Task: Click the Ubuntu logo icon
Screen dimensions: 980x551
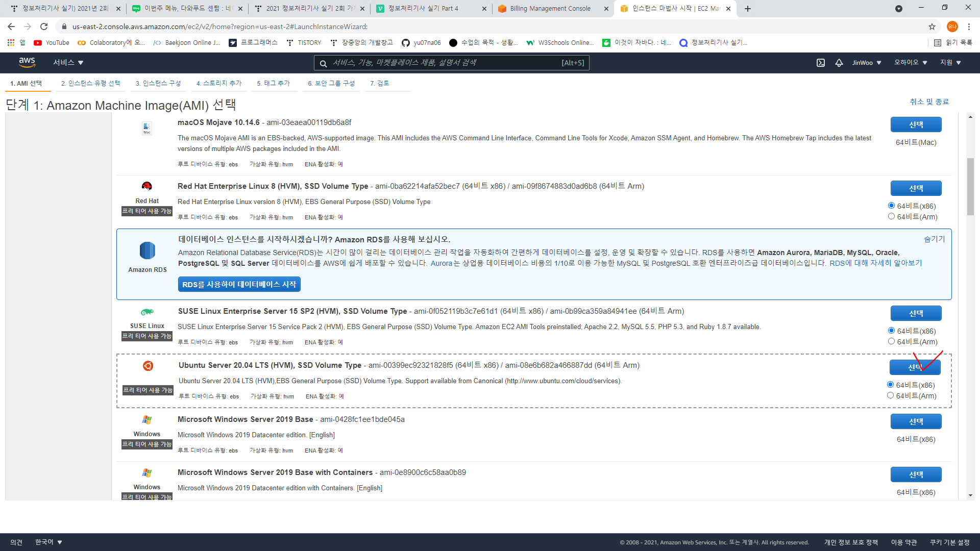Action: pos(148,366)
